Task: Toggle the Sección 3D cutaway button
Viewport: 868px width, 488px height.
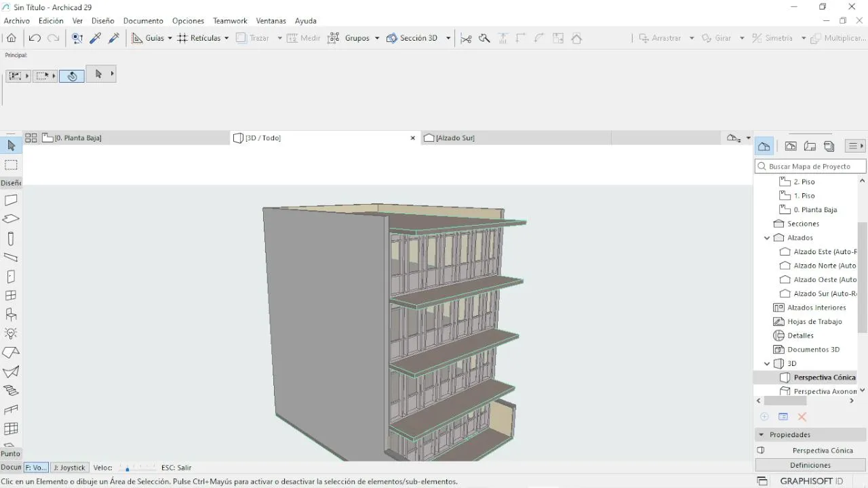Action: [412, 38]
